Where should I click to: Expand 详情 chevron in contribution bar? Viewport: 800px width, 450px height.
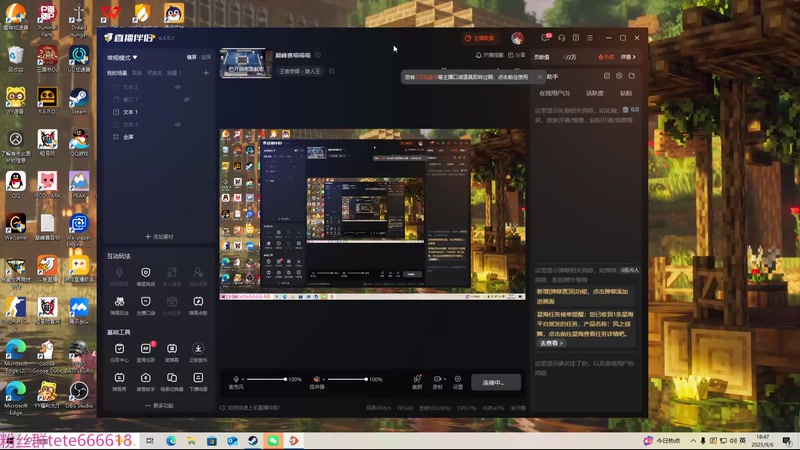(628, 57)
